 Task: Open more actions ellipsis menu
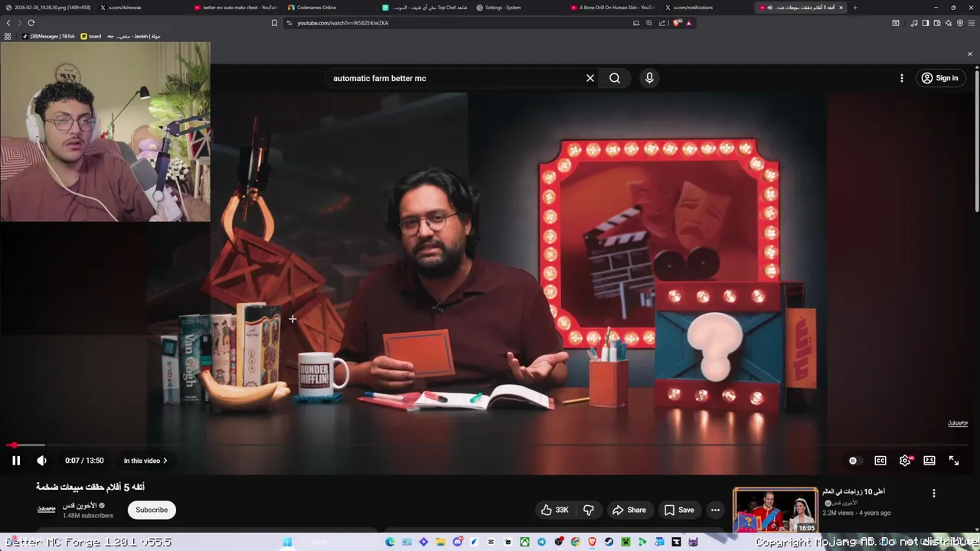(715, 510)
